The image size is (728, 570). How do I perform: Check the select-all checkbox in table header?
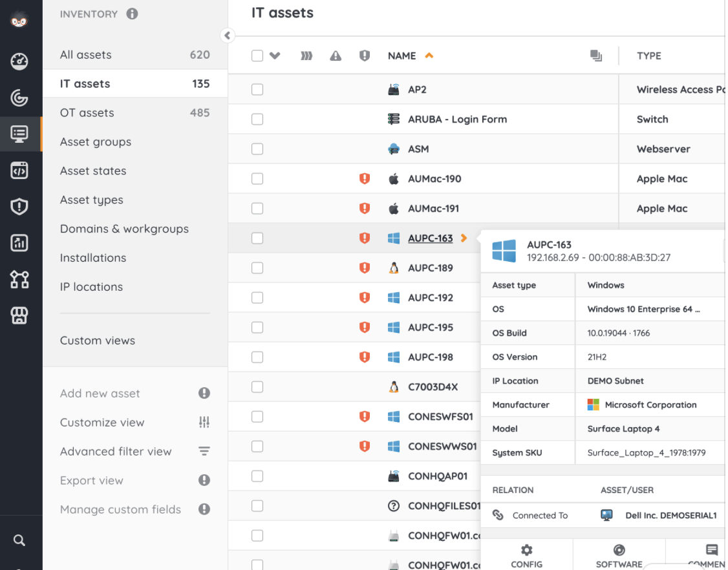[257, 56]
